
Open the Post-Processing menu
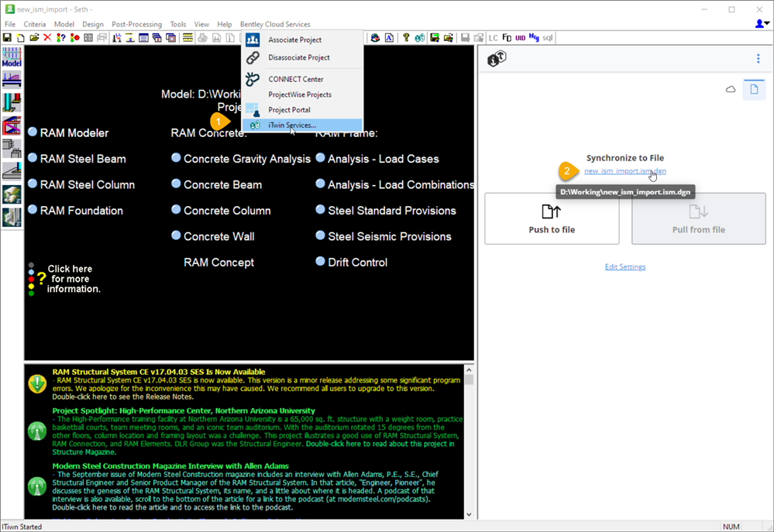click(136, 24)
